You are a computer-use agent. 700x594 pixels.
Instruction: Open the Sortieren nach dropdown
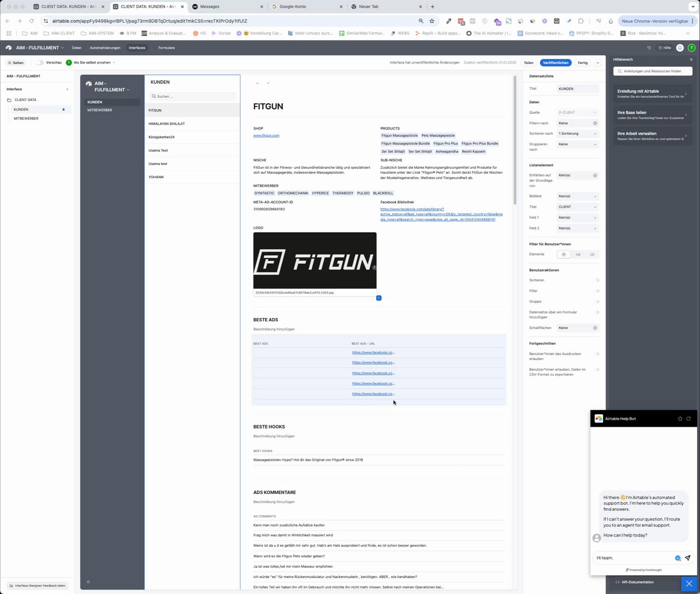pyautogui.click(x=578, y=133)
